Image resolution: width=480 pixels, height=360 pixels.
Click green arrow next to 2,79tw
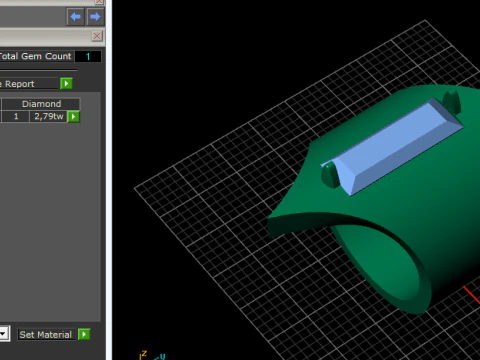click(x=74, y=117)
